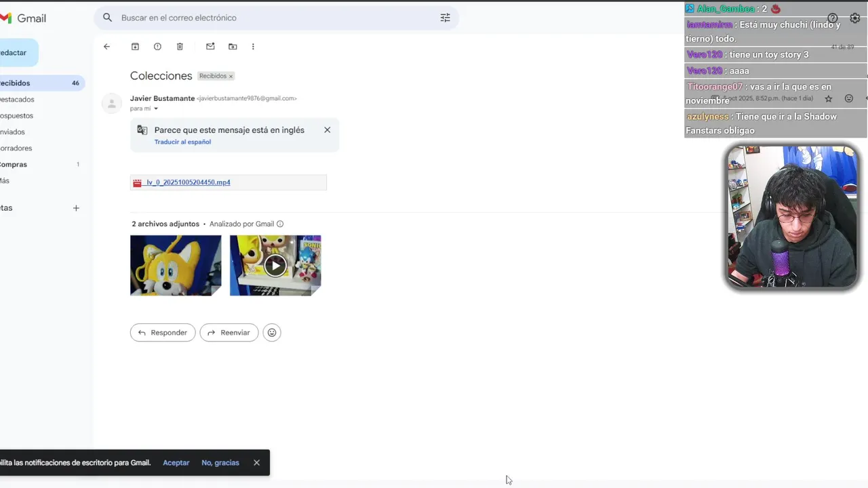This screenshot has width=868, height=488.
Task: Add emoji reaction near message date
Action: tap(848, 98)
